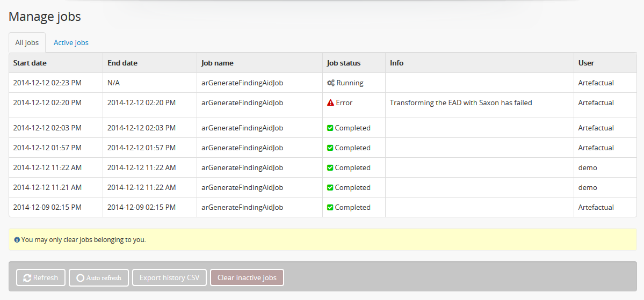Click the End date column header

coord(122,63)
